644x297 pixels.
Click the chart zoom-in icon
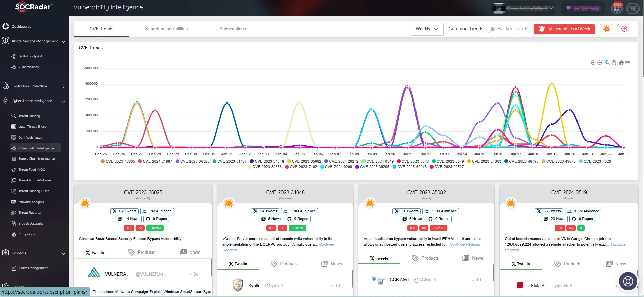pyautogui.click(x=593, y=63)
